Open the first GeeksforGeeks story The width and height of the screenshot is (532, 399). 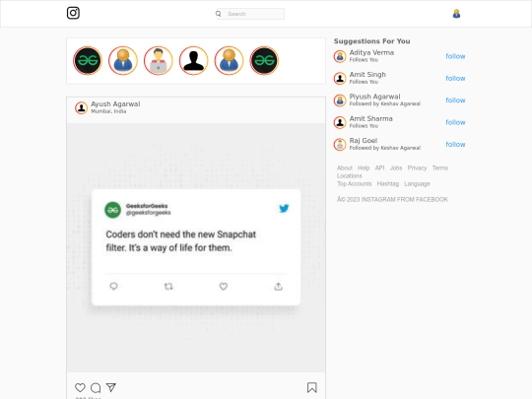pos(88,61)
